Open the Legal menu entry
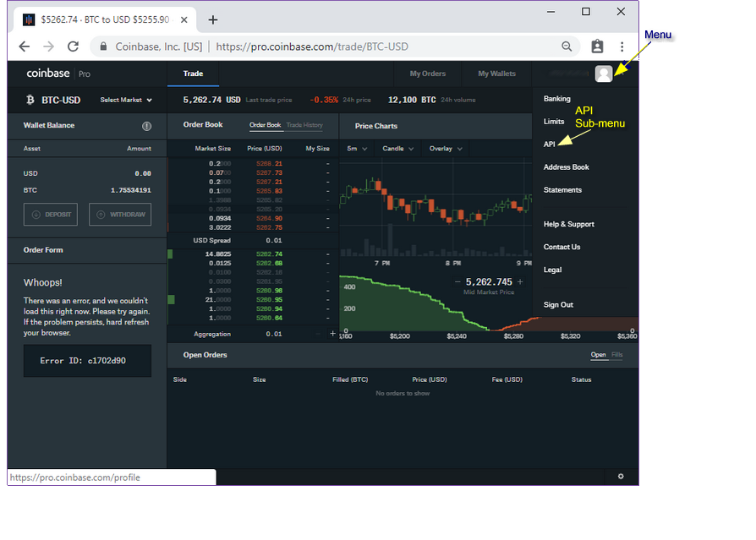 pyautogui.click(x=552, y=270)
